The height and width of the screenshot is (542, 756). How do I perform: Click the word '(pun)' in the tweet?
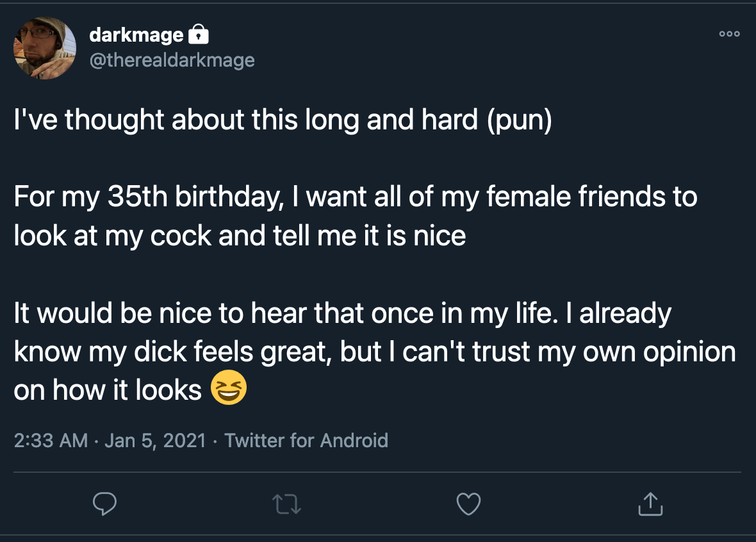(x=519, y=120)
